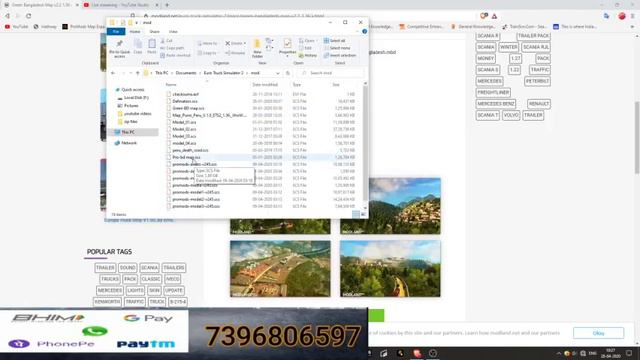Click Edit in the Open group
The width and height of the screenshot is (640, 360).
(x=305, y=48)
